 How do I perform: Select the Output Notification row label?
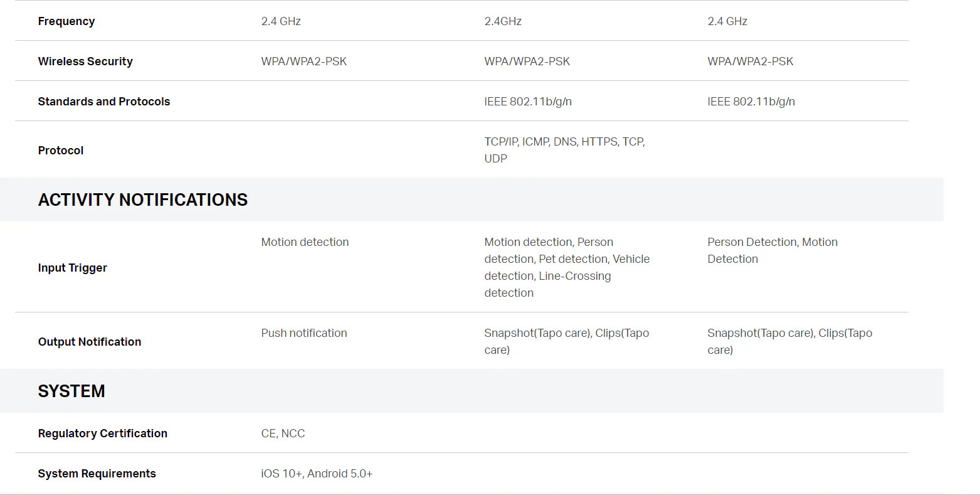point(90,342)
